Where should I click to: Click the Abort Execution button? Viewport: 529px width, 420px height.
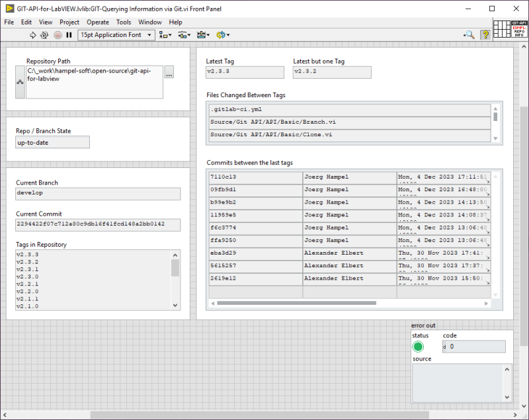pos(57,35)
